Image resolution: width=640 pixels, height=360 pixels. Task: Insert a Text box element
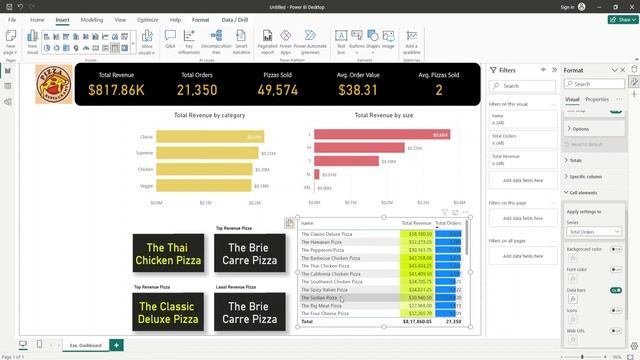(341, 42)
